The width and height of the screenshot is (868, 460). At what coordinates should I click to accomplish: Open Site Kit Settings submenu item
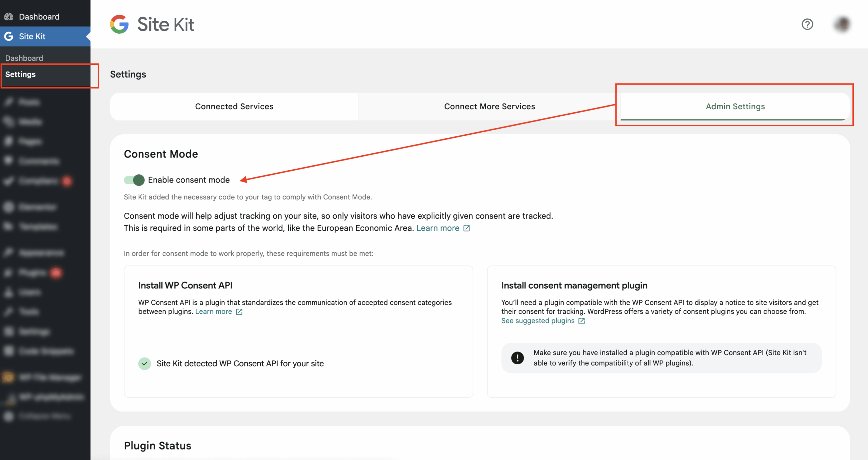[x=20, y=74]
